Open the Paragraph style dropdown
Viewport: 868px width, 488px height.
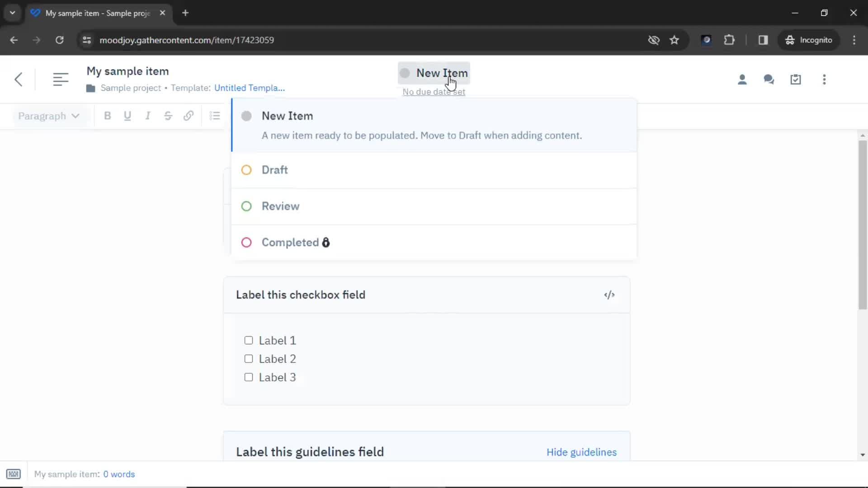(x=47, y=115)
